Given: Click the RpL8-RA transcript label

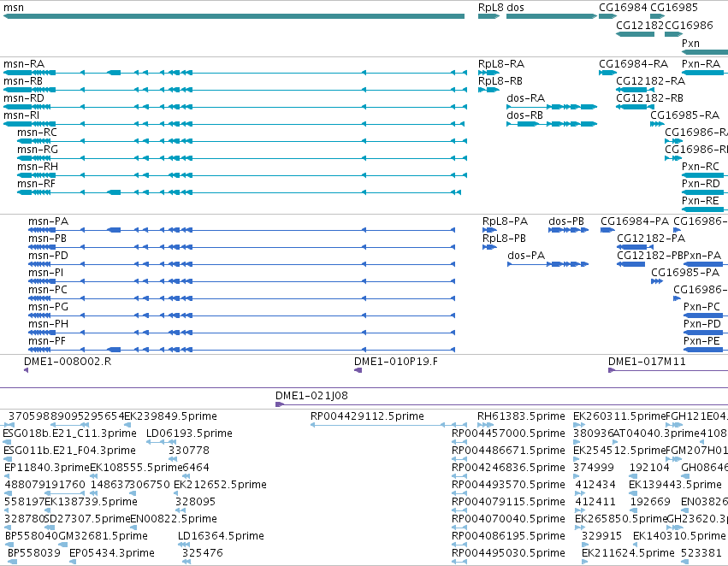Looking at the screenshot, I should (501, 64).
